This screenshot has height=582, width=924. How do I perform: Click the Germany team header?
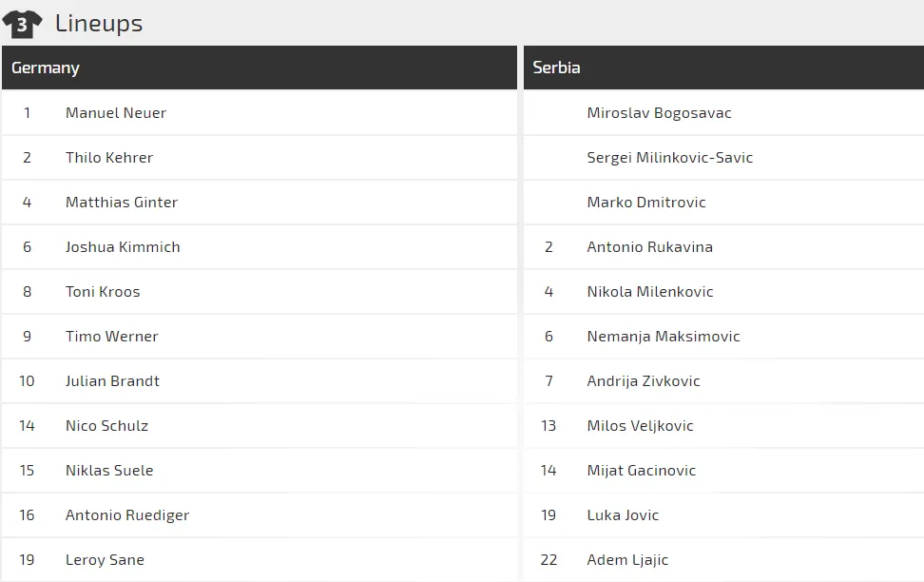tap(46, 68)
